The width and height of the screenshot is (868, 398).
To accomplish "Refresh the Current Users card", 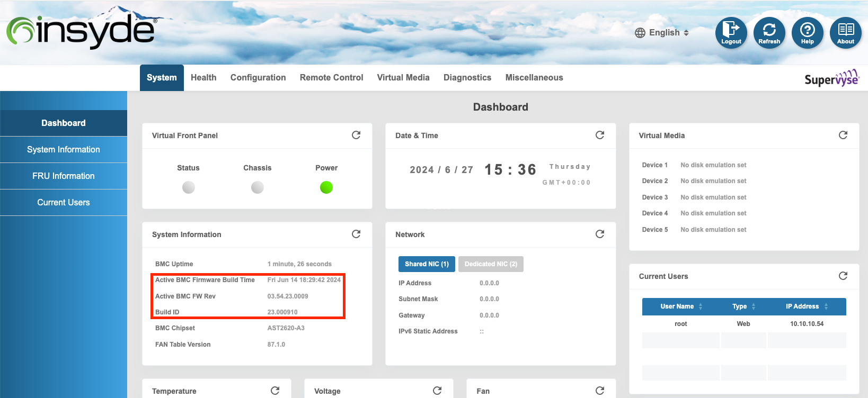I will [843, 276].
